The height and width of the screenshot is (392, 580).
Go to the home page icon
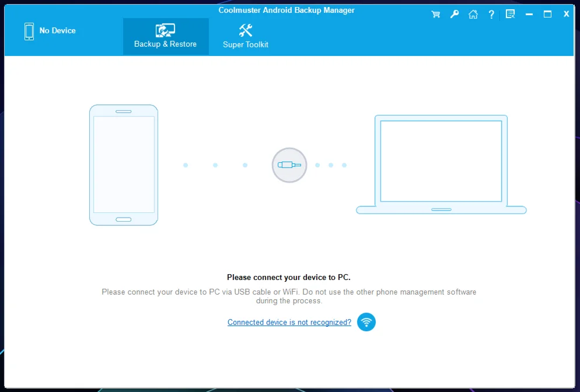[x=473, y=15]
